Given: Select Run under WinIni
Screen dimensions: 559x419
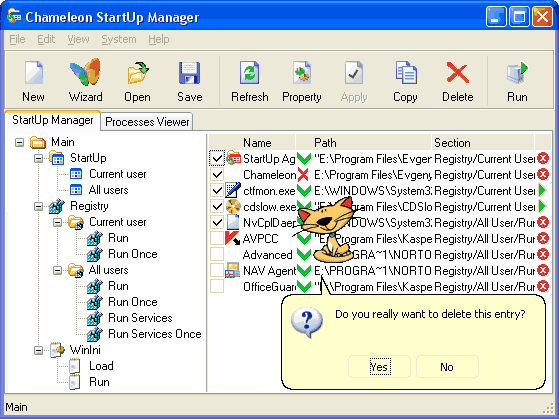Looking at the screenshot, I should tap(99, 382).
